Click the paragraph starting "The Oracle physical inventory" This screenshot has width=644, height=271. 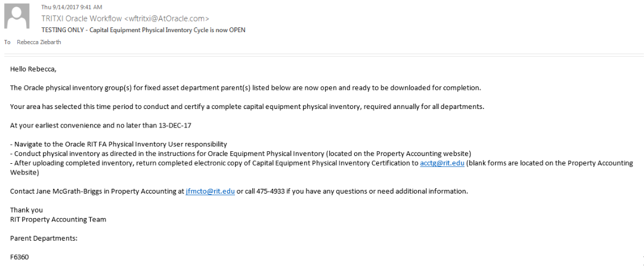click(x=245, y=88)
